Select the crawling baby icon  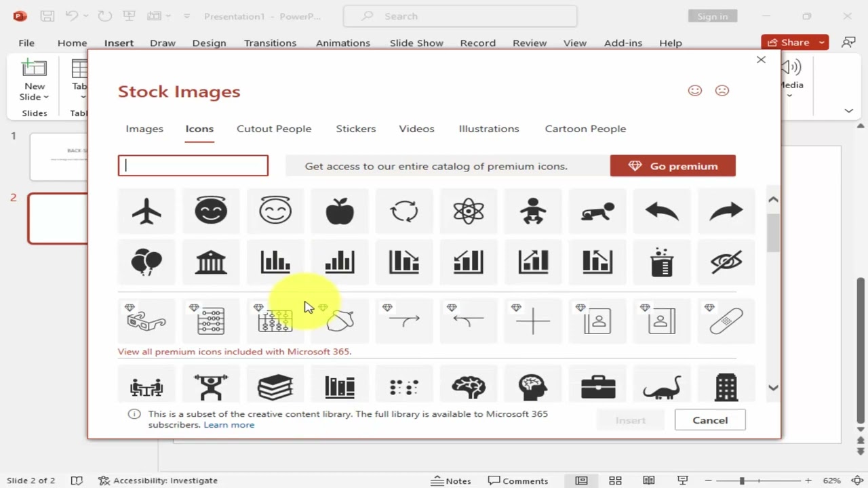tap(597, 211)
